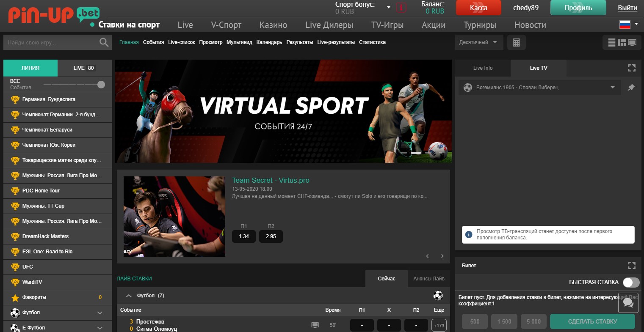Expand the Live TV panel to fullscreen

click(632, 68)
